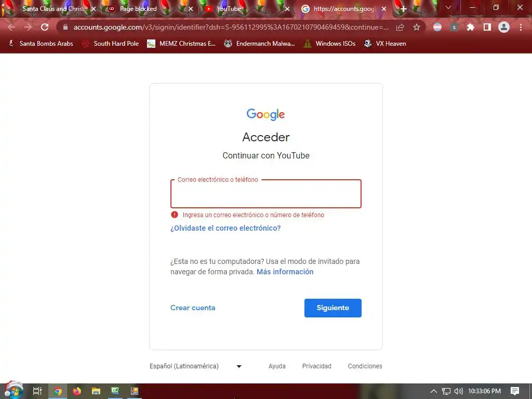The width and height of the screenshot is (532, 399).
Task: Open the volume speaker icon in tray
Action: pyautogui.click(x=458, y=391)
